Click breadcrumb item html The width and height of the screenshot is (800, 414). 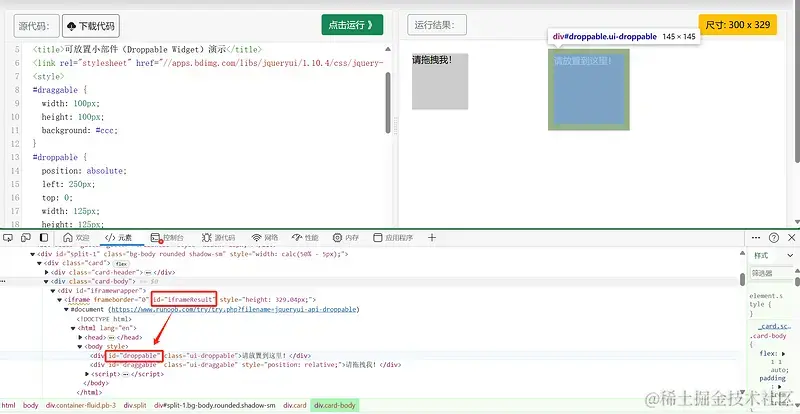[x=9, y=405]
